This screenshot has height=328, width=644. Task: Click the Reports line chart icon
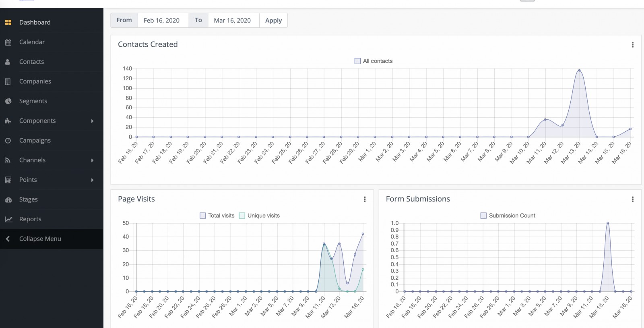[8, 219]
